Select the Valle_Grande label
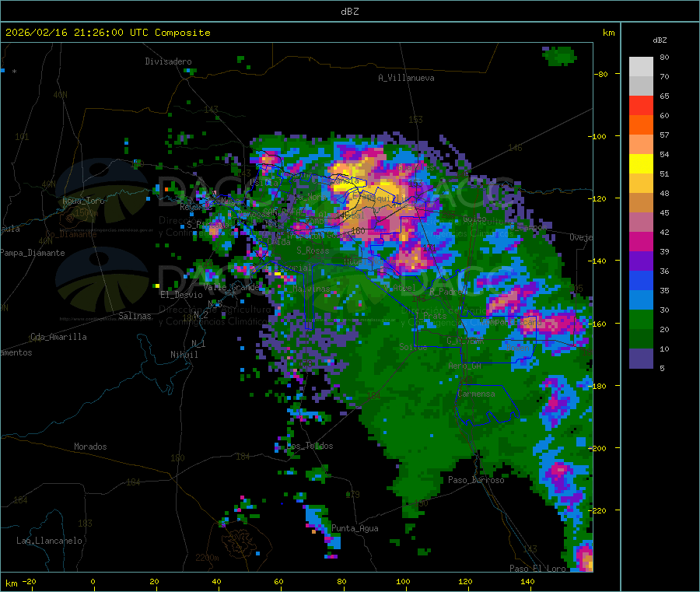The image size is (700, 592). [x=231, y=287]
